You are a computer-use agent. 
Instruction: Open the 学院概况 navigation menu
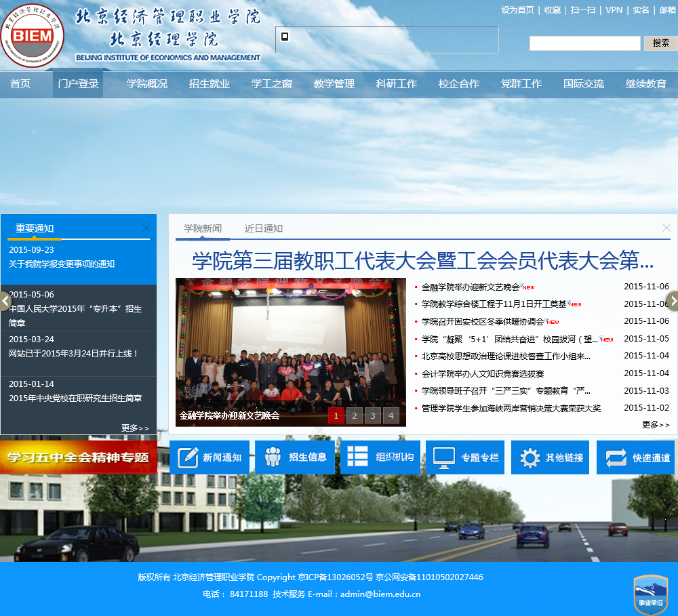coord(147,84)
